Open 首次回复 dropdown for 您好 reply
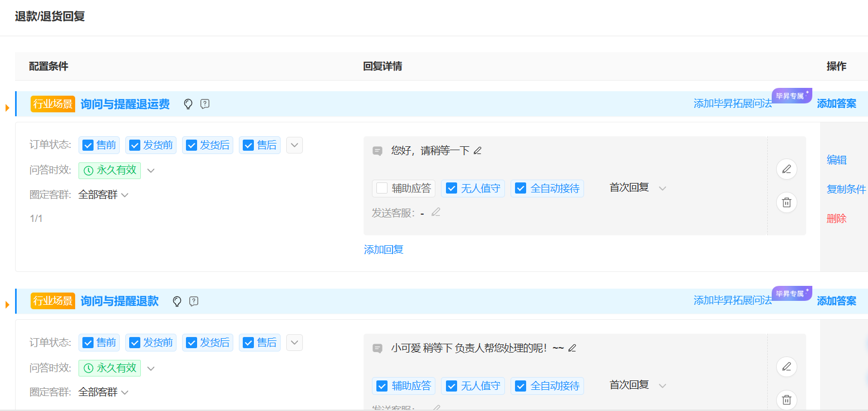 tap(663, 189)
